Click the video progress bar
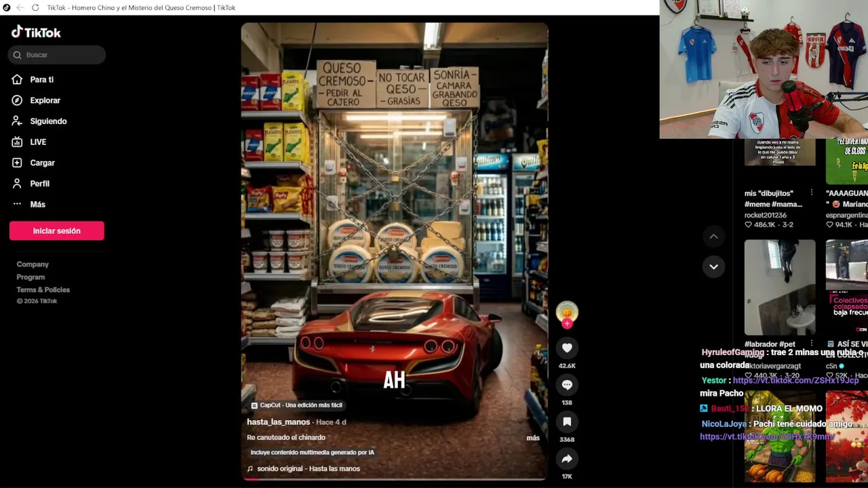 [395, 479]
